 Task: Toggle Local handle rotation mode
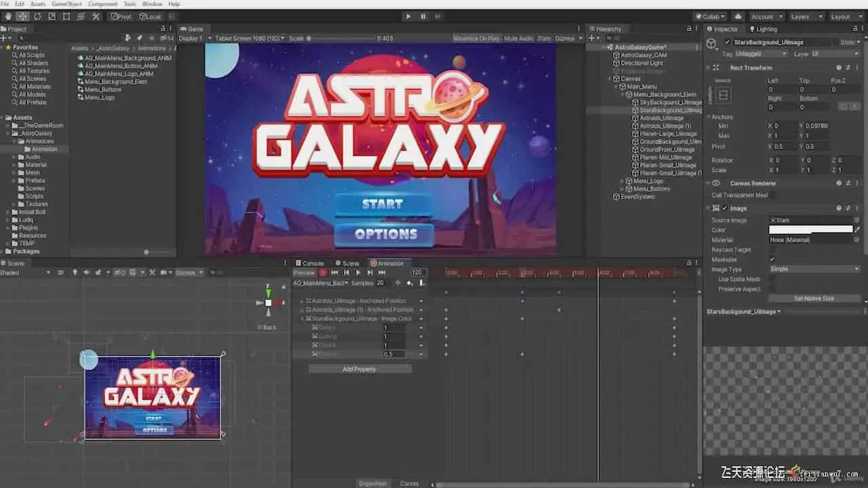coord(150,16)
